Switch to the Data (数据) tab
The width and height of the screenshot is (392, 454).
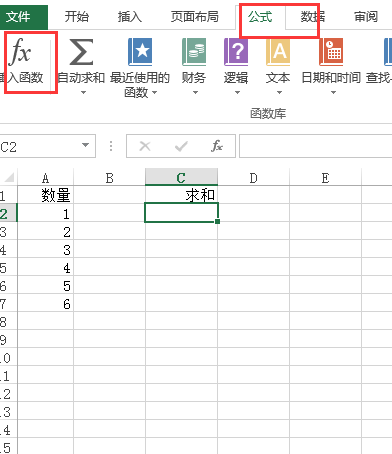pos(313,16)
